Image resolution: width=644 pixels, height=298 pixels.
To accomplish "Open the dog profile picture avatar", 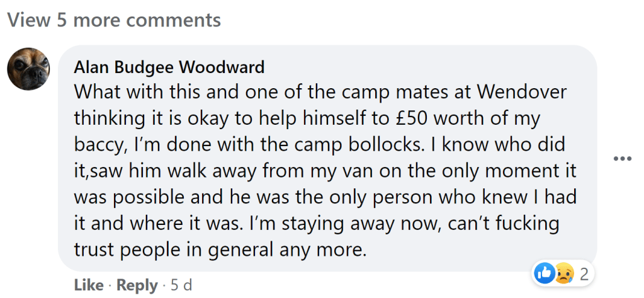I will (28, 69).
